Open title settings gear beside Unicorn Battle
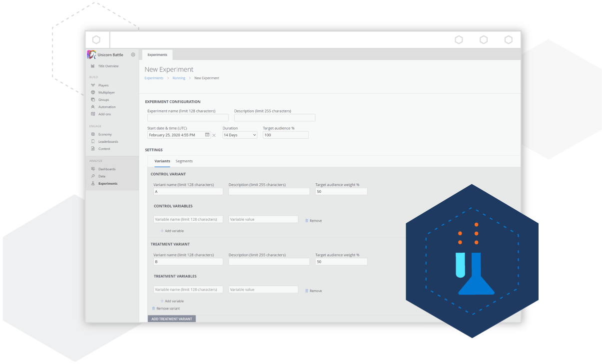The image size is (602, 364). tap(133, 55)
